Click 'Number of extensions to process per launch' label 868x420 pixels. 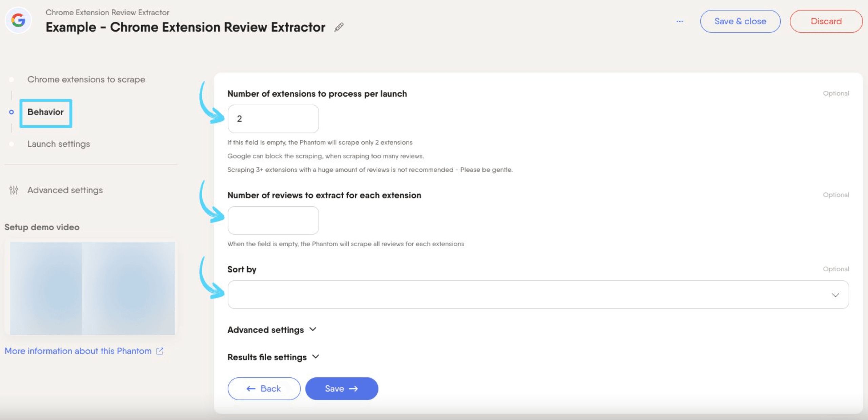[317, 93]
